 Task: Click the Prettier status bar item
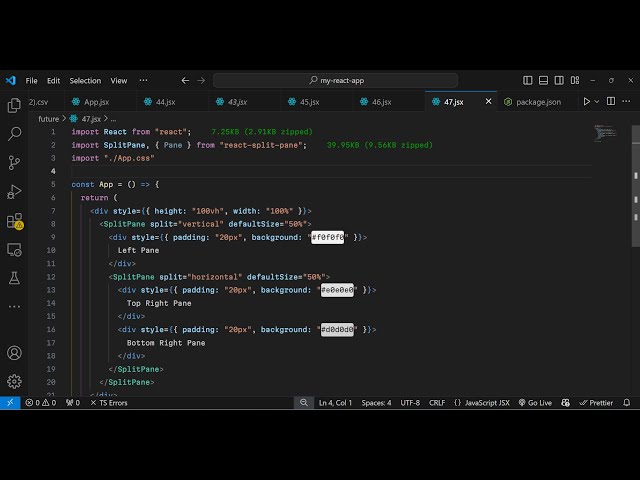[x=597, y=402]
